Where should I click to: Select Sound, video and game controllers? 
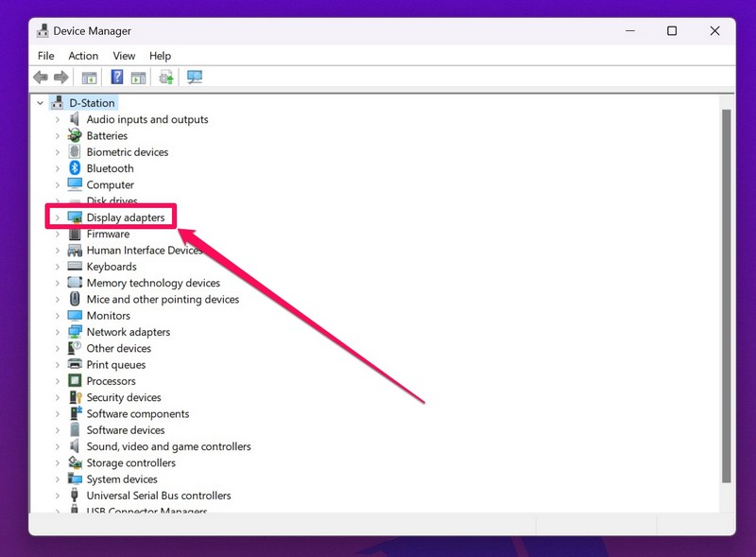click(x=168, y=446)
